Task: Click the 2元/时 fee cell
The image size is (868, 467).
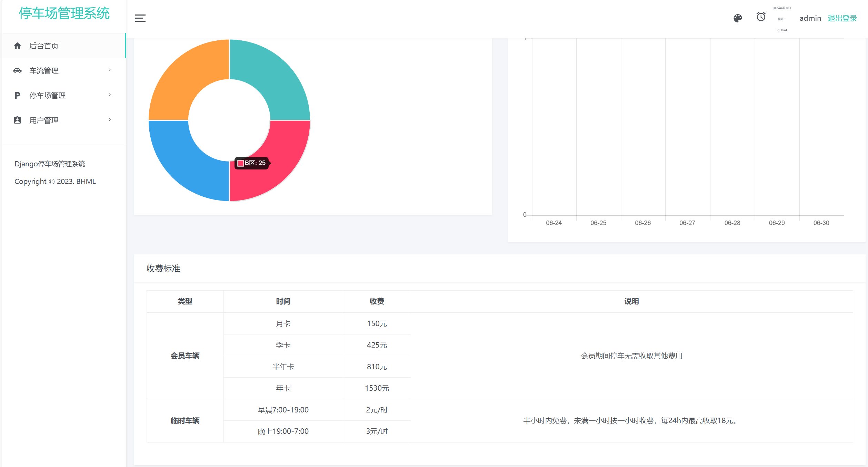Action: tap(377, 410)
